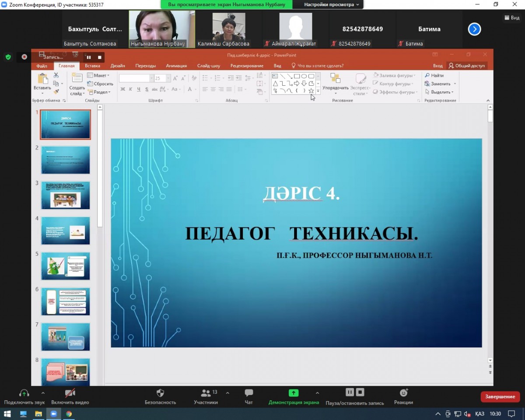This screenshot has width=525, height=420.
Task: Open File Explorer from the taskbar
Action: (x=38, y=413)
